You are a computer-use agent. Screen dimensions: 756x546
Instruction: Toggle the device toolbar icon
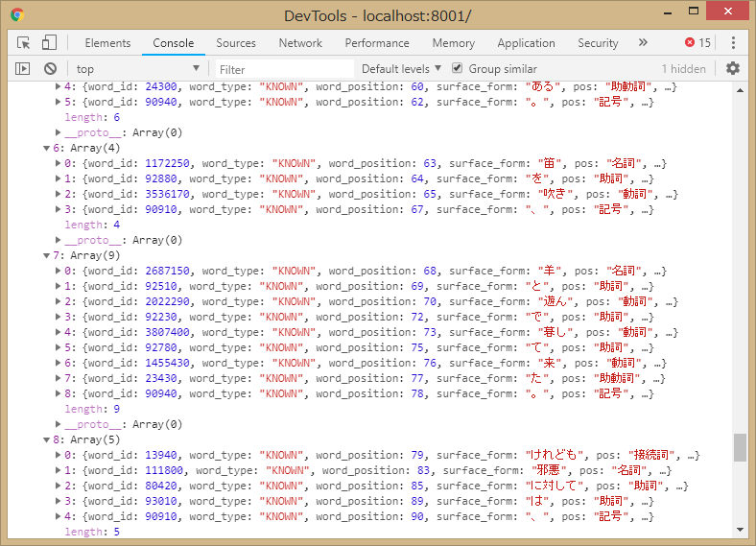pyautogui.click(x=49, y=43)
